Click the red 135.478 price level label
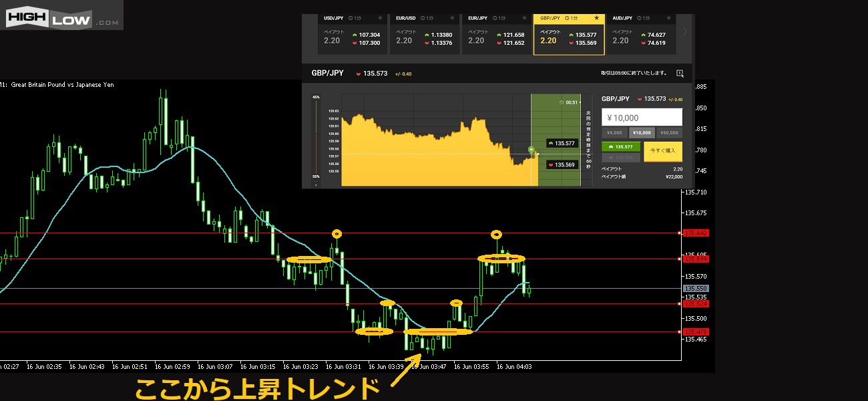This screenshot has width=868, height=401. [696, 332]
